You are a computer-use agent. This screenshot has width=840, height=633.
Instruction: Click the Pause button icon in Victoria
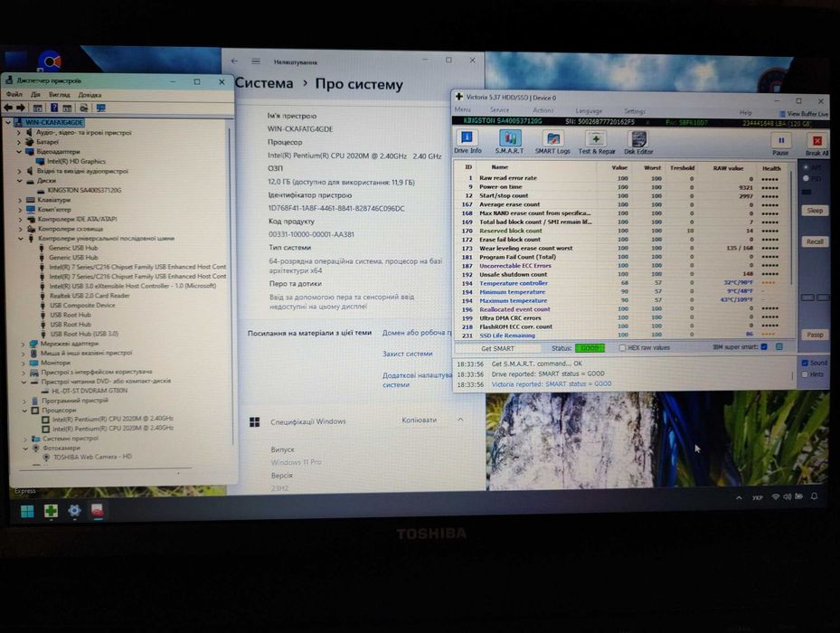click(x=780, y=141)
